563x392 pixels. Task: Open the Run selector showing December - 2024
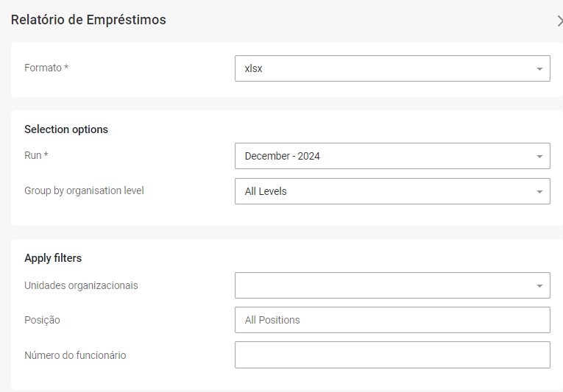click(x=383, y=157)
